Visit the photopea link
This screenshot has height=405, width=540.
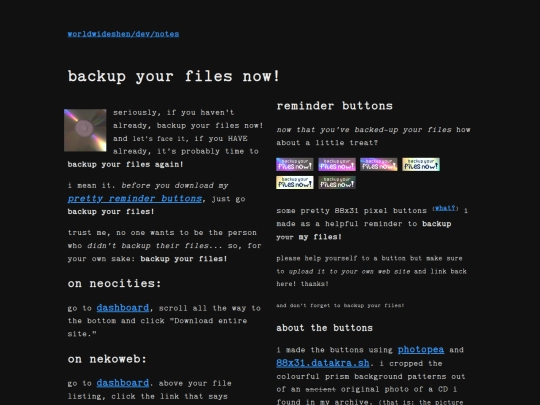pos(421,350)
